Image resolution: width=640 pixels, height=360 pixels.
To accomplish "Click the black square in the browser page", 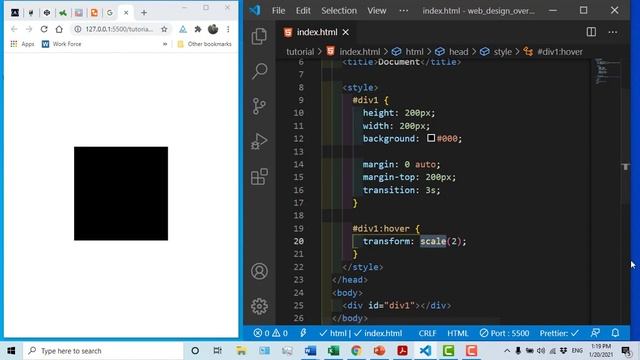I will click(121, 193).
